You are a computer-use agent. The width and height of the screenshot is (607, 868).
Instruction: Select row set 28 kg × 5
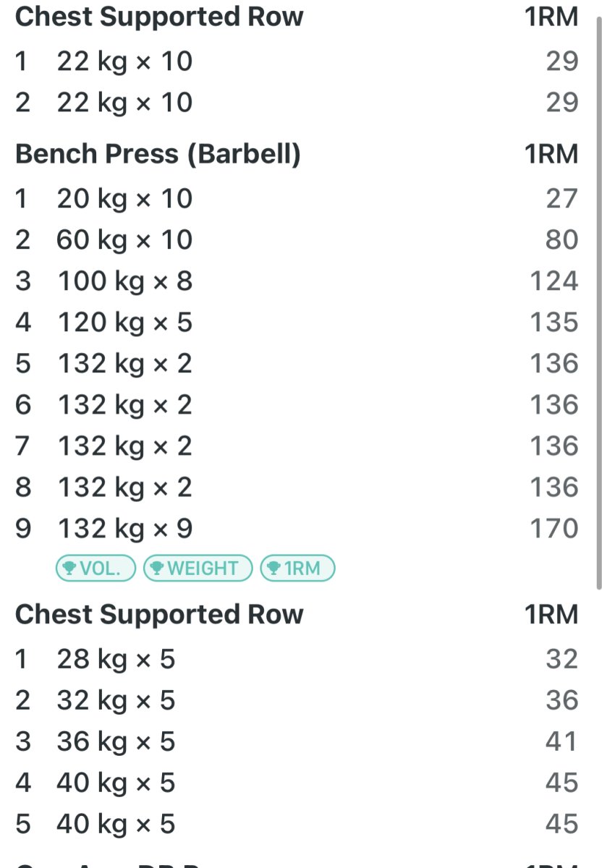[x=116, y=659]
